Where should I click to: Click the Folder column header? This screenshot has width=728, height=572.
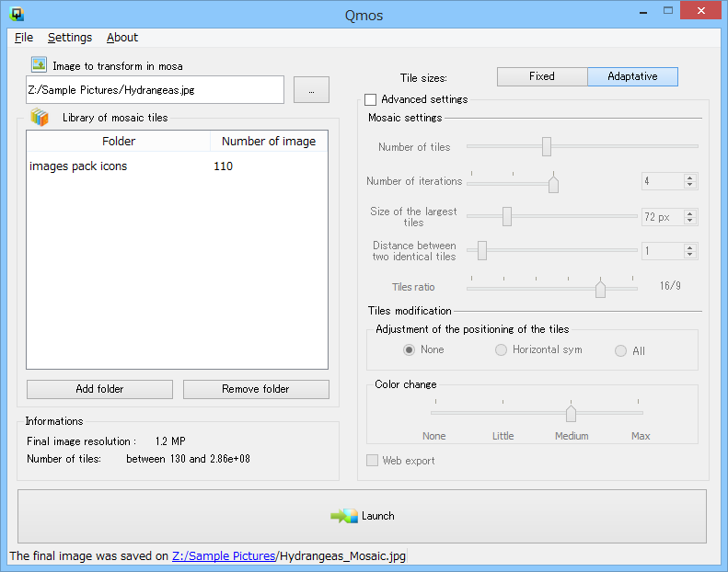pos(119,141)
